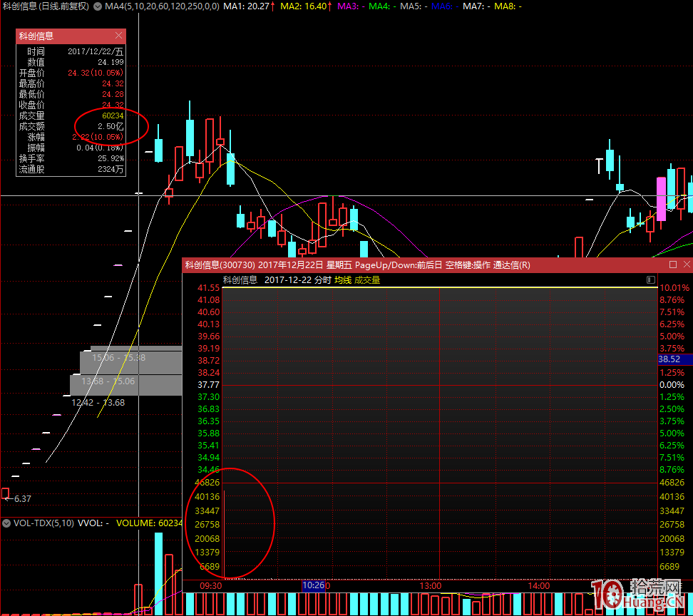Click the MA5 readout in the header
The height and width of the screenshot is (616, 693).
click(414, 6)
